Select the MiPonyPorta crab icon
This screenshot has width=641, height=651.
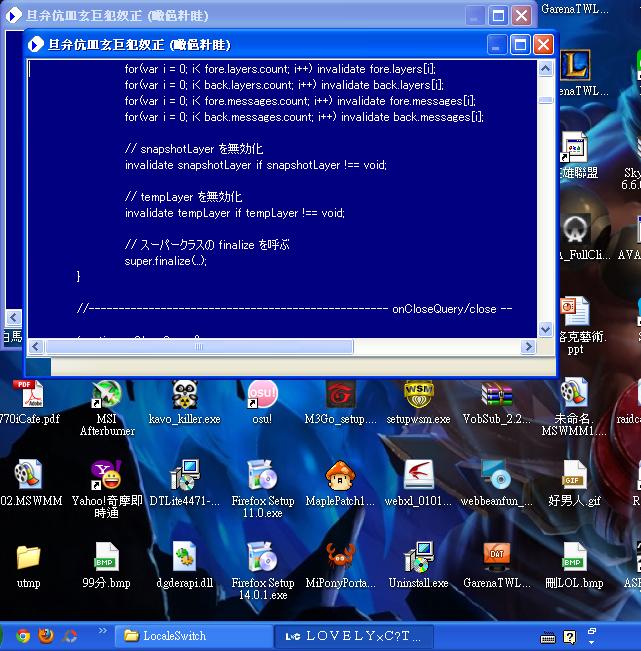340,557
